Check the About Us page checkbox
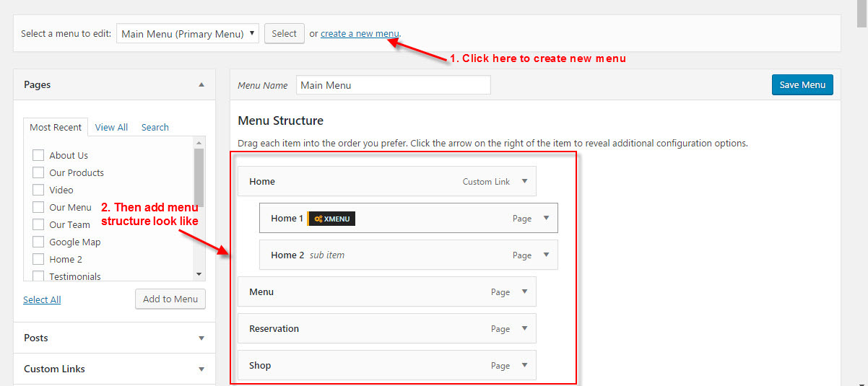The image size is (868, 386). [x=38, y=155]
